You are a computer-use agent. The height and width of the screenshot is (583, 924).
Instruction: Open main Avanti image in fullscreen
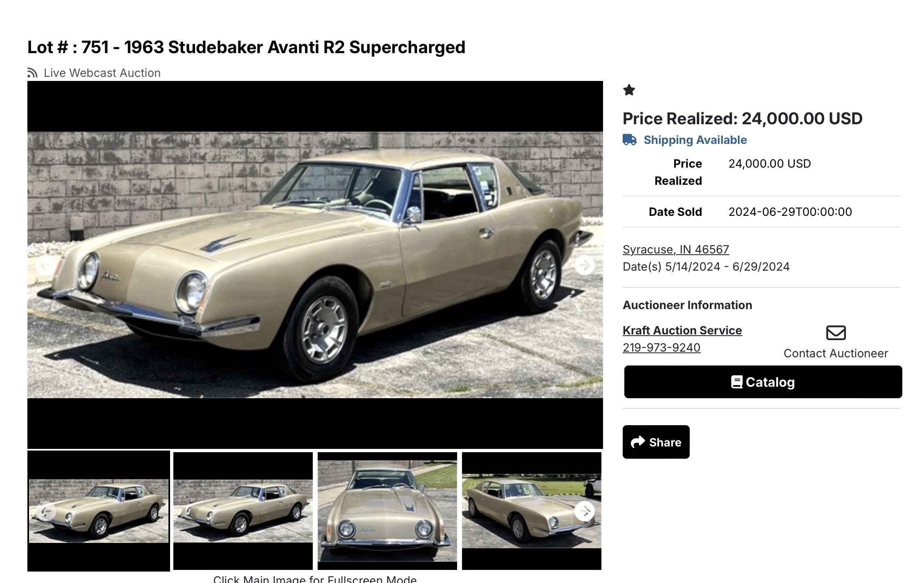pyautogui.click(x=315, y=265)
